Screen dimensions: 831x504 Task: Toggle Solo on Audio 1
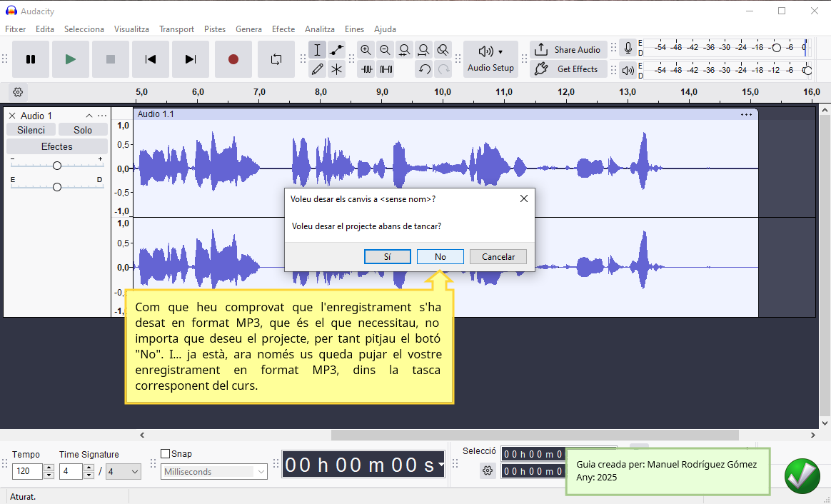coord(83,130)
